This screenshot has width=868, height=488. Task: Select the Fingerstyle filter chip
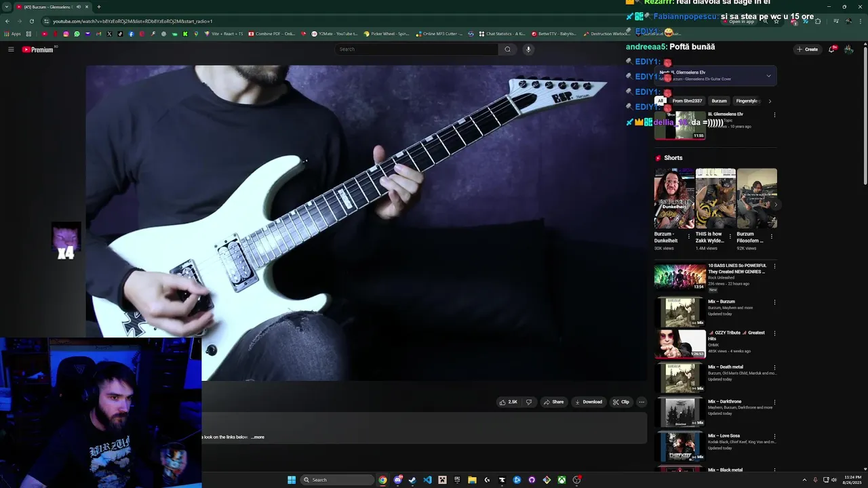point(747,101)
